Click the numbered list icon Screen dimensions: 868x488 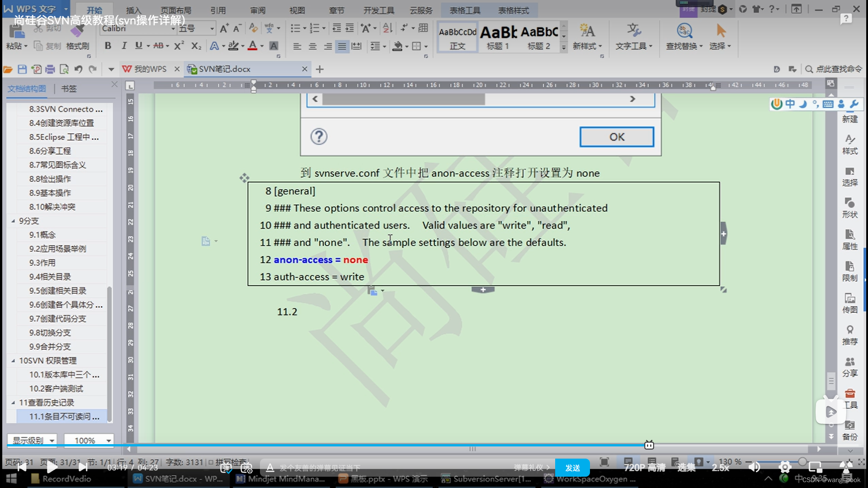(x=315, y=28)
